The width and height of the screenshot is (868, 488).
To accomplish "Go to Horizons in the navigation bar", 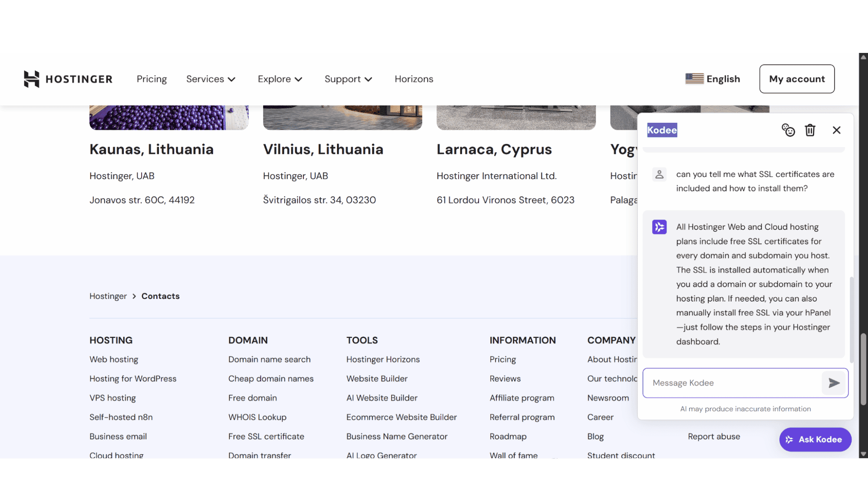I will point(414,79).
